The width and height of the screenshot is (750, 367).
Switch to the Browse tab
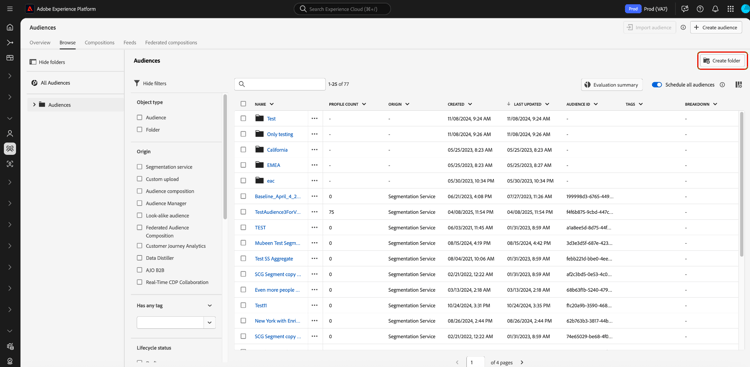click(x=67, y=43)
